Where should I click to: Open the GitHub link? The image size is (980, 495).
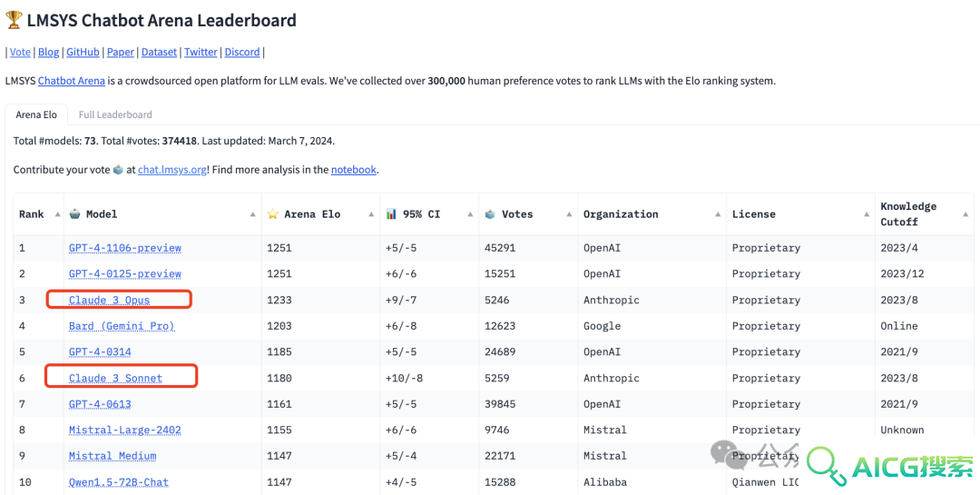coord(83,52)
